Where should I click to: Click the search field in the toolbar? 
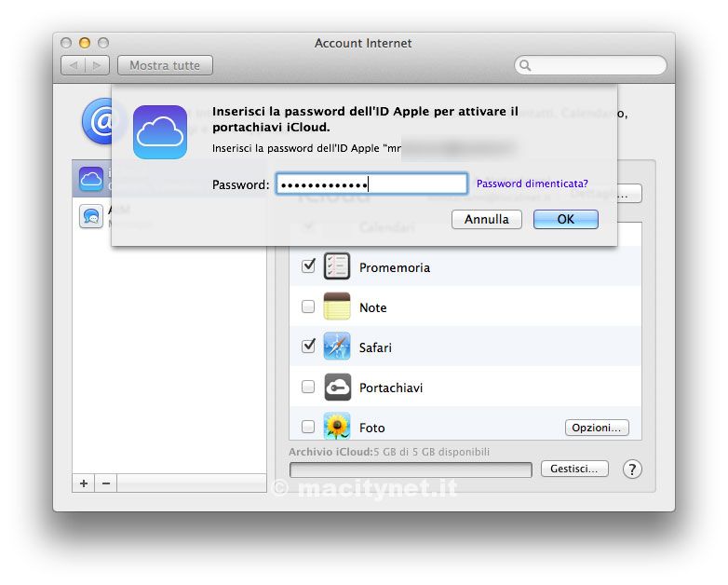[x=590, y=65]
